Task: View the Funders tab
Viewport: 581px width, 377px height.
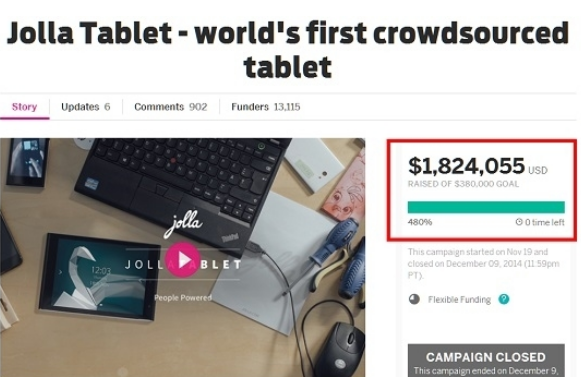Action: coord(266,107)
